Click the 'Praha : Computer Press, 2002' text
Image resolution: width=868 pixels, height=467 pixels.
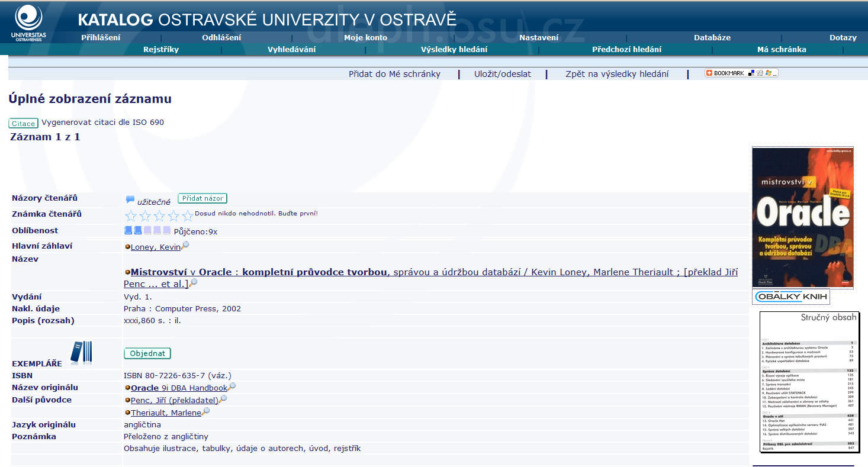pyautogui.click(x=182, y=308)
